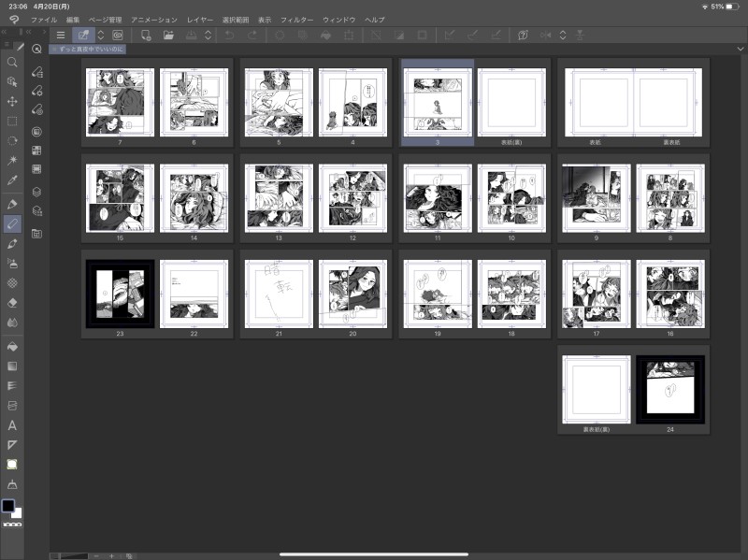Select the Figure ruler lines tool
The height and width of the screenshot is (560, 748).
[x=12, y=386]
